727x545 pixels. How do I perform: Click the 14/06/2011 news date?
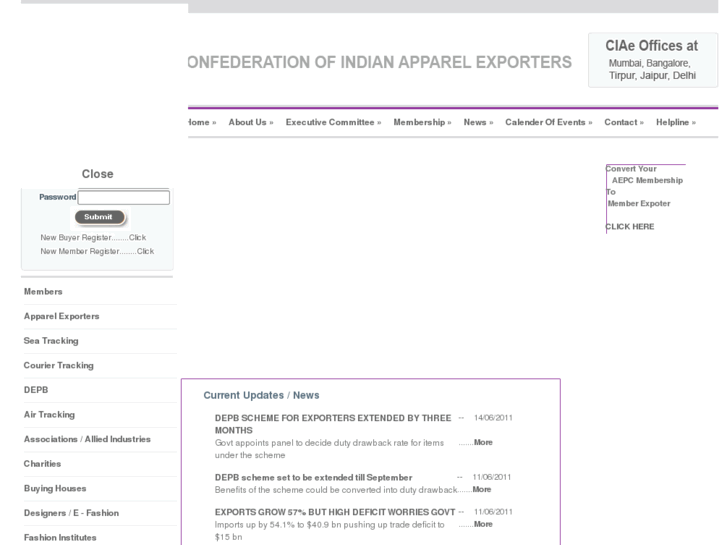click(x=493, y=418)
